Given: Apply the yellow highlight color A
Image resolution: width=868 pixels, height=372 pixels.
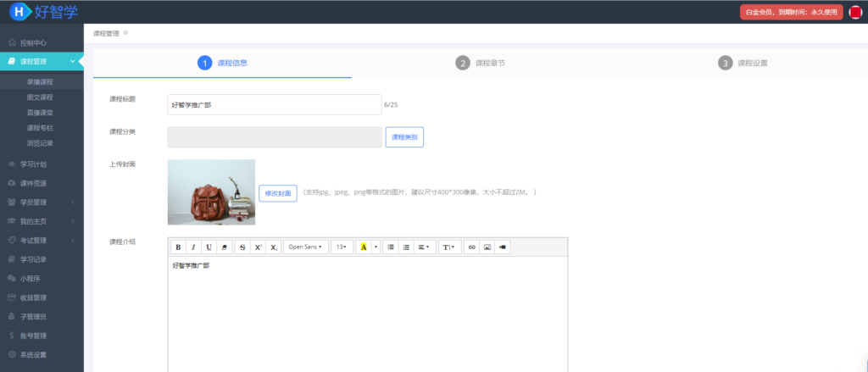Looking at the screenshot, I should pyautogui.click(x=364, y=247).
